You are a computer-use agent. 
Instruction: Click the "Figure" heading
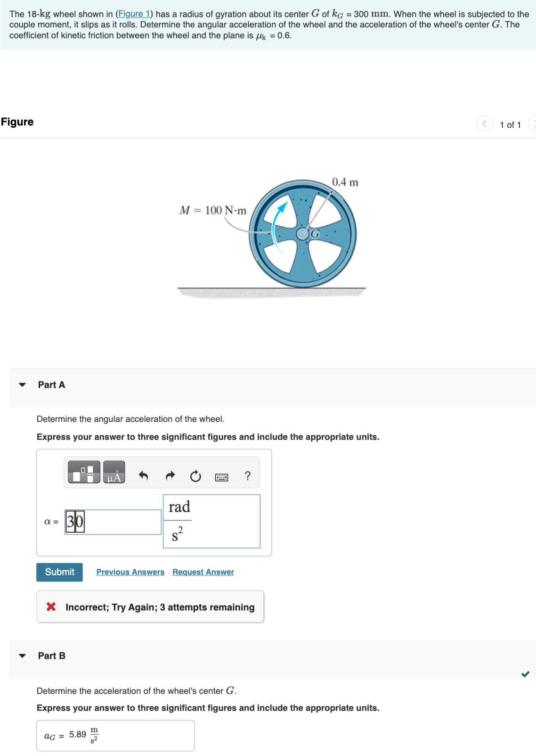17,122
